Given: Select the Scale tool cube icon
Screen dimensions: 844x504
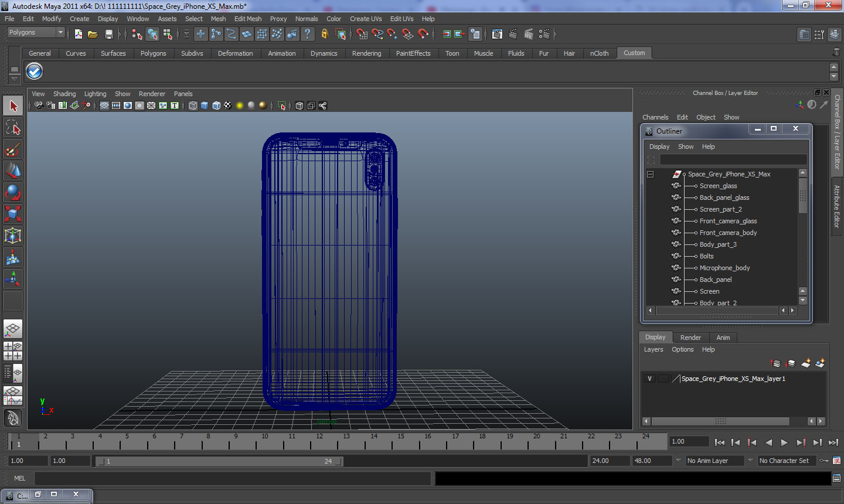Looking at the screenshot, I should [x=13, y=214].
